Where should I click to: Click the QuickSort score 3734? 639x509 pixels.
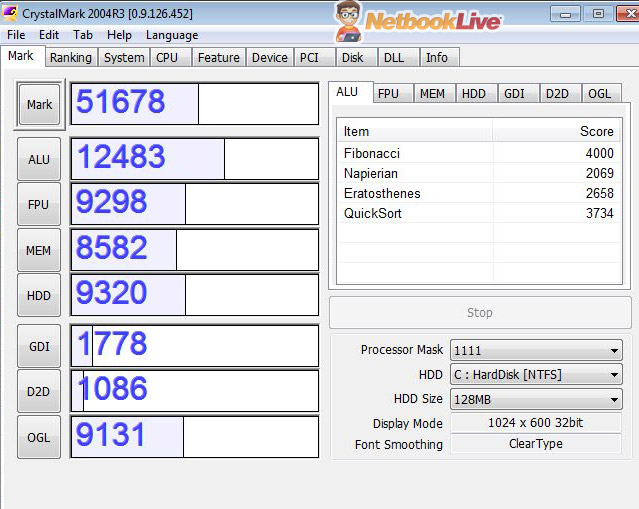tap(599, 213)
